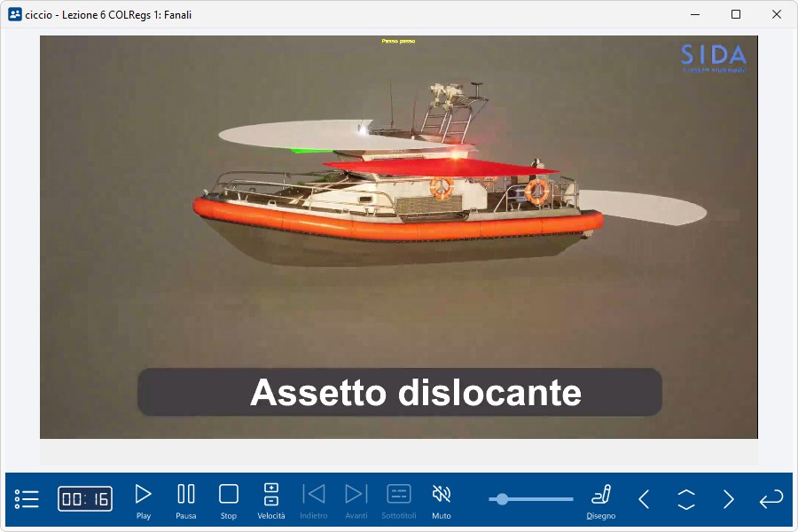
Task: Maximize the lesson window
Action: click(x=736, y=14)
